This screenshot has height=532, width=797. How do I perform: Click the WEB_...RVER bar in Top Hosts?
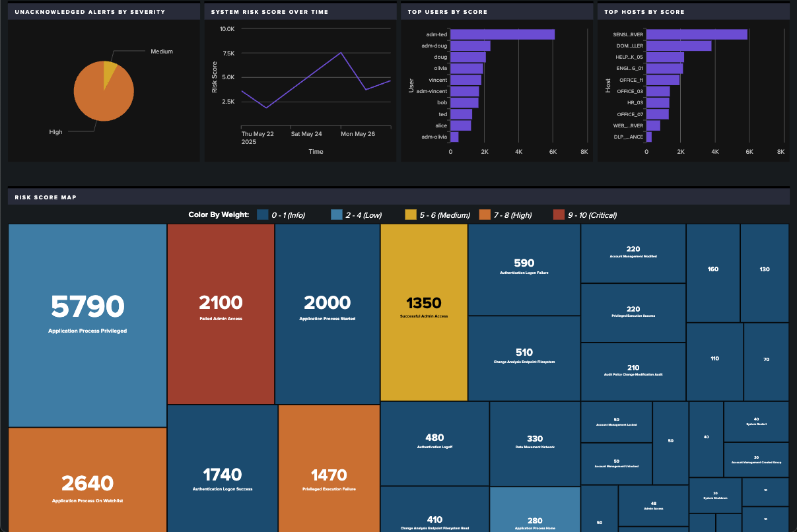(x=654, y=125)
